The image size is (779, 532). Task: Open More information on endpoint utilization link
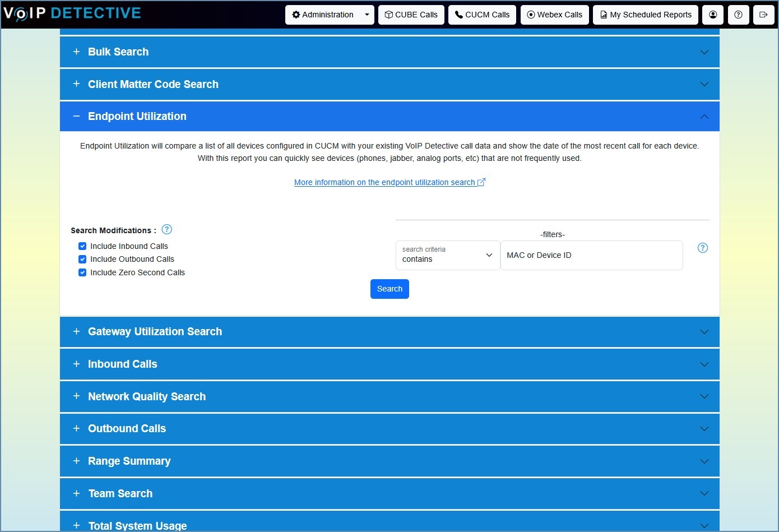(389, 182)
